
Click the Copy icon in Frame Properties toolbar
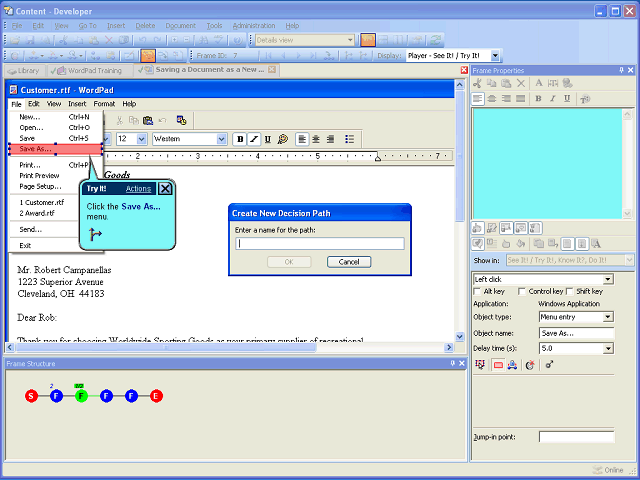(x=491, y=83)
